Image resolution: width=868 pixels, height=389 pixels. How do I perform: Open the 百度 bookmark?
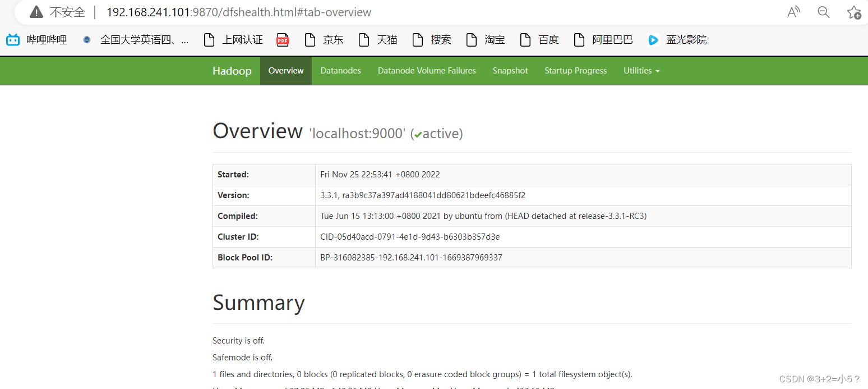tap(539, 40)
